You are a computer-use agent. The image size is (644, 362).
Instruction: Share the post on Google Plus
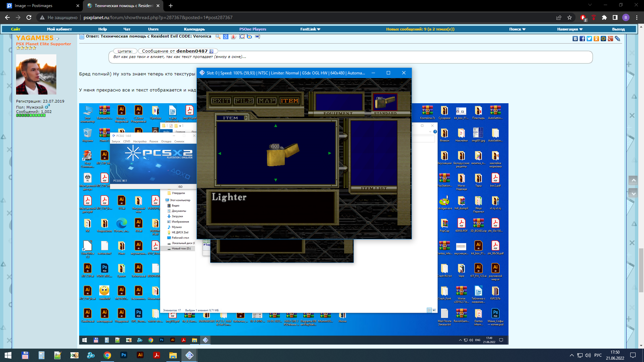tap(610, 39)
